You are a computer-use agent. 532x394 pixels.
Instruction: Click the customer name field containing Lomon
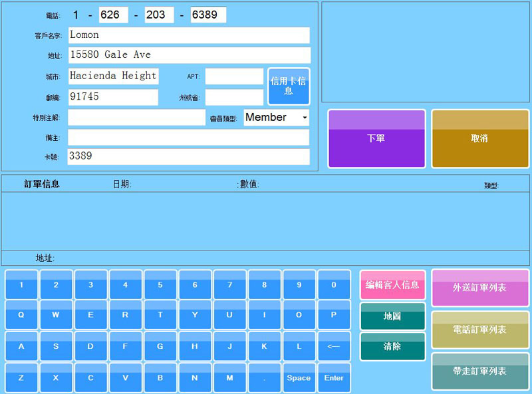[189, 35]
